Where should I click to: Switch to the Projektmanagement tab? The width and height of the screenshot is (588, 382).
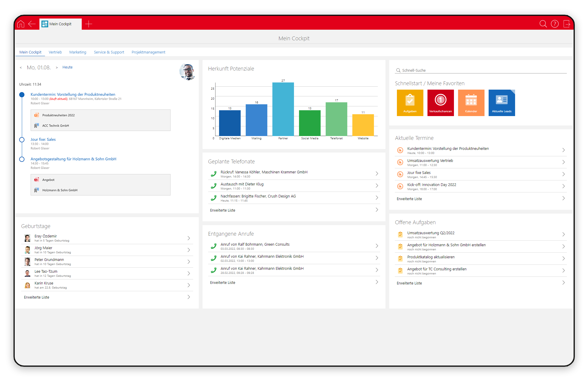click(x=148, y=52)
